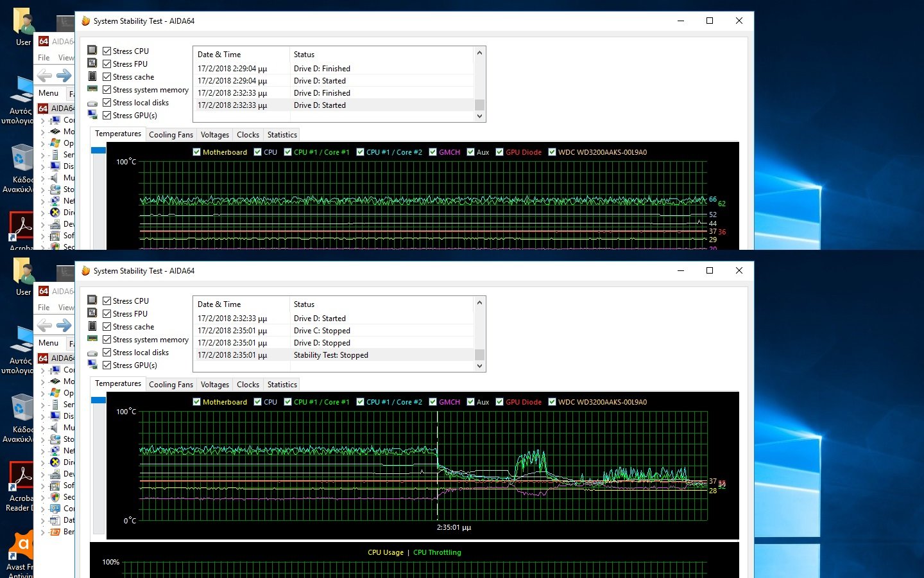Open This PC icon on upper desktop
The width and height of the screenshot is (924, 578).
click(21, 89)
